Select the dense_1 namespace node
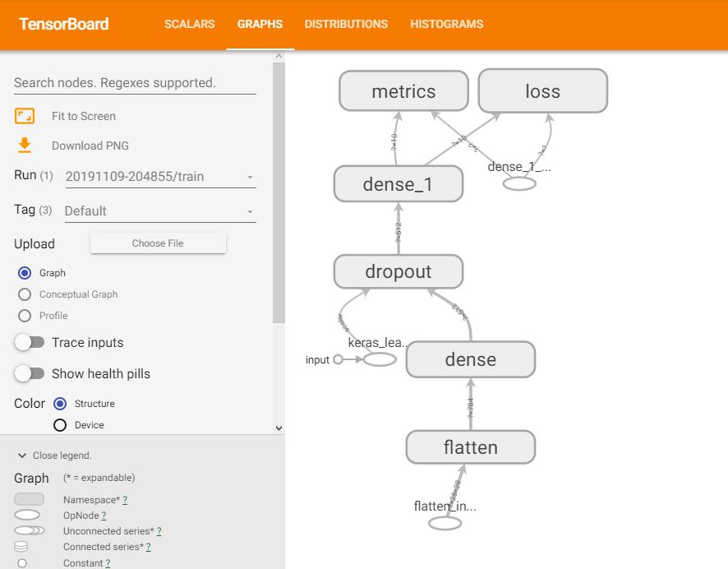Viewport: 728px width, 569px height. (399, 184)
